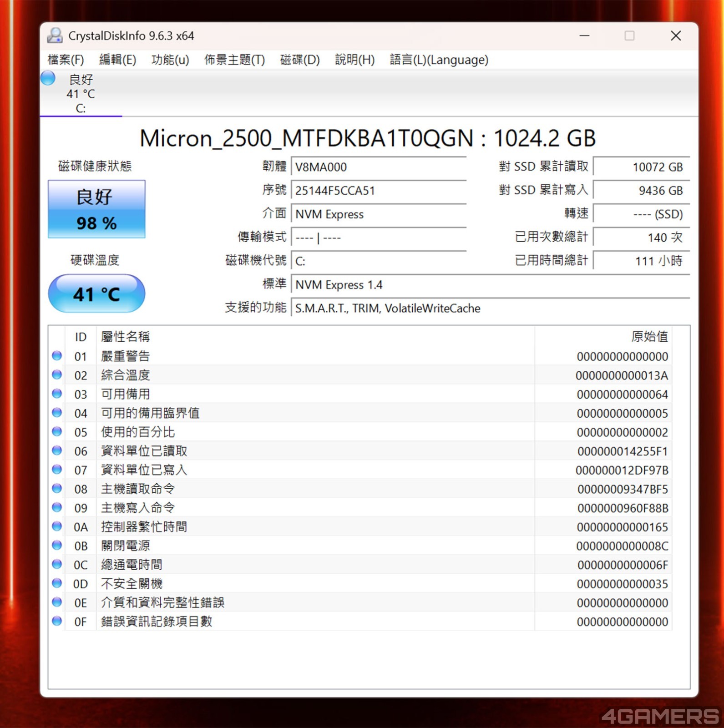Click the status dot next to 綜合溫度
Screen dimensions: 724x728
coord(57,375)
